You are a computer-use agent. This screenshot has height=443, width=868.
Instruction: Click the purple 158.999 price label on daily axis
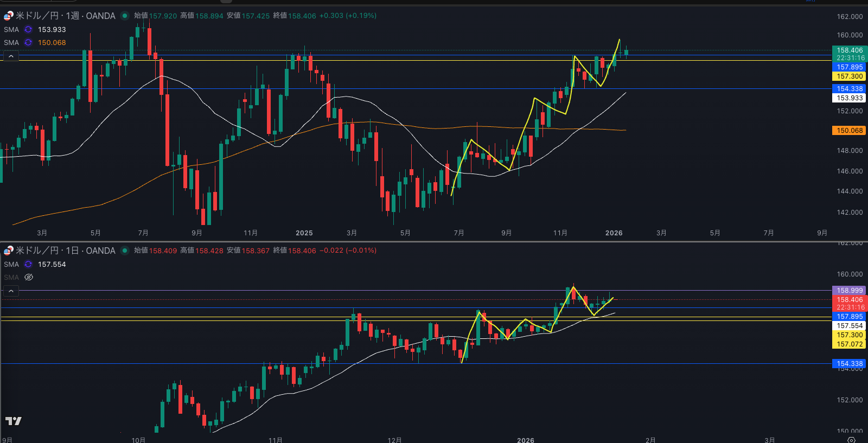[849, 291]
